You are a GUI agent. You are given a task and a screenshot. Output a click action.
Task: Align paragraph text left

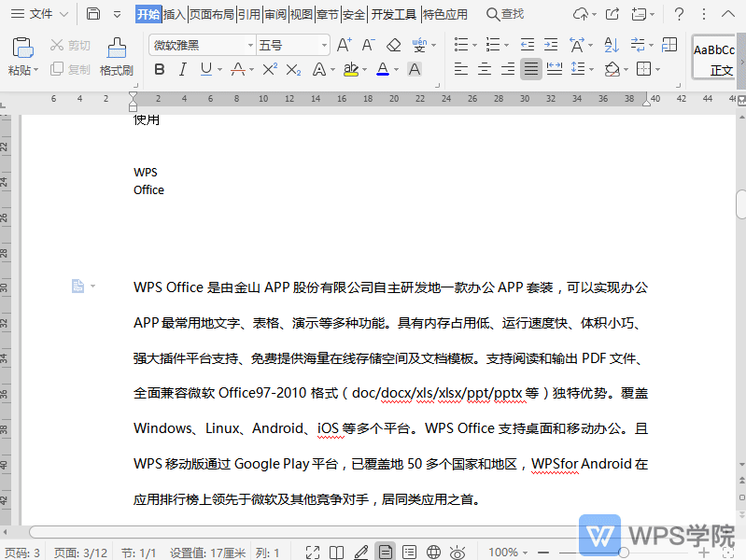click(461, 69)
